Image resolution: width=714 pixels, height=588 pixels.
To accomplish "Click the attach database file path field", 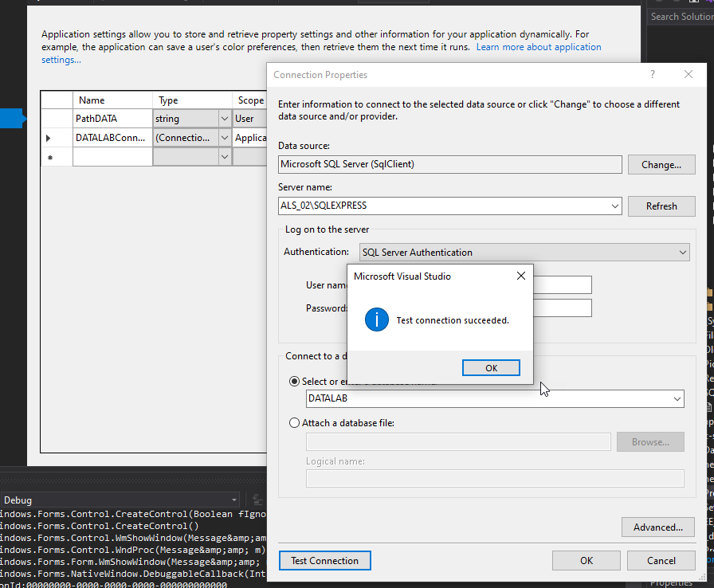I will point(458,442).
